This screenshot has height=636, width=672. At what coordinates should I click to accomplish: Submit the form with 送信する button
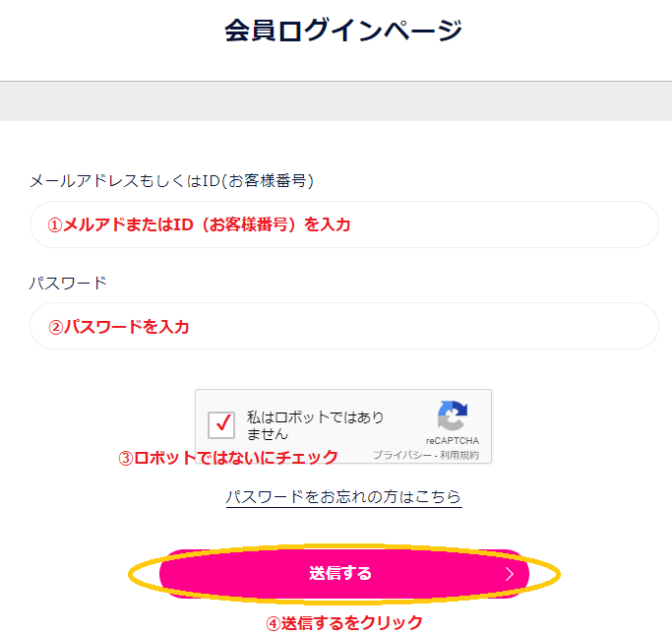[343, 574]
